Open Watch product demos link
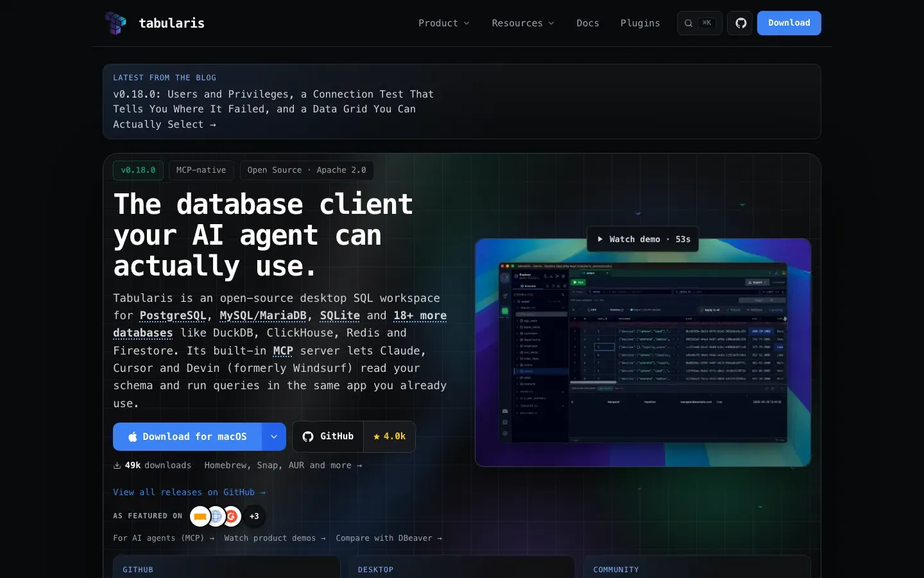 (275, 538)
